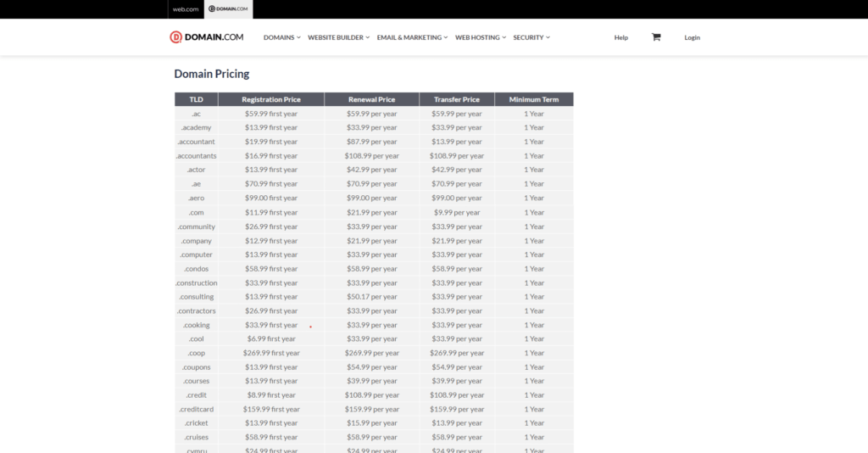Expand the SECURITY menu

[531, 37]
